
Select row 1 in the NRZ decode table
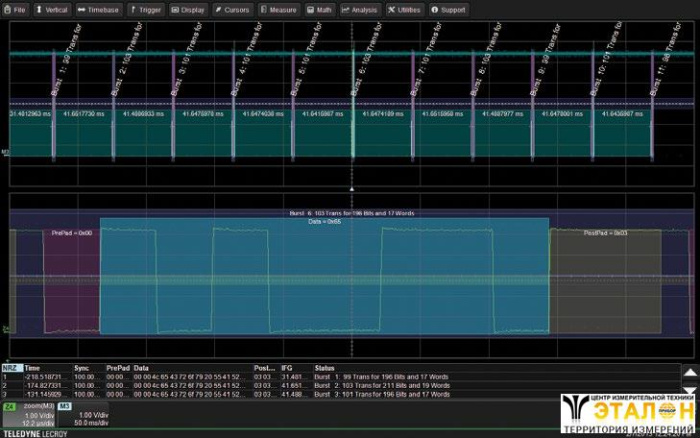point(200,376)
